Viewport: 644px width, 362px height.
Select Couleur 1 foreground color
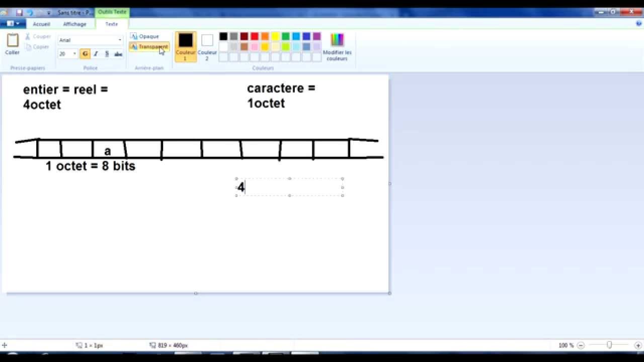[186, 46]
